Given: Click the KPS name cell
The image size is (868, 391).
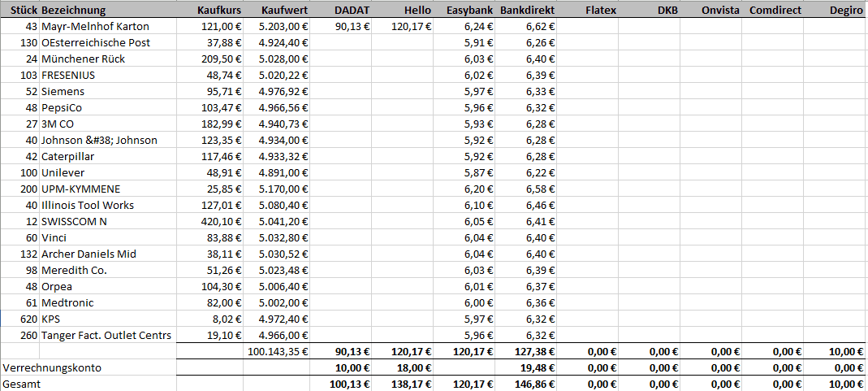Looking at the screenshot, I should click(x=108, y=319).
